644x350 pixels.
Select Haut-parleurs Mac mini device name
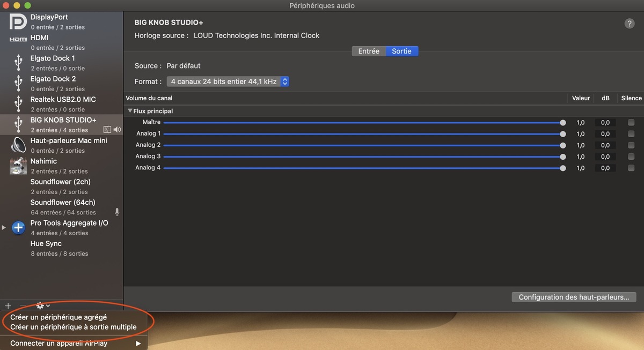pyautogui.click(x=69, y=140)
